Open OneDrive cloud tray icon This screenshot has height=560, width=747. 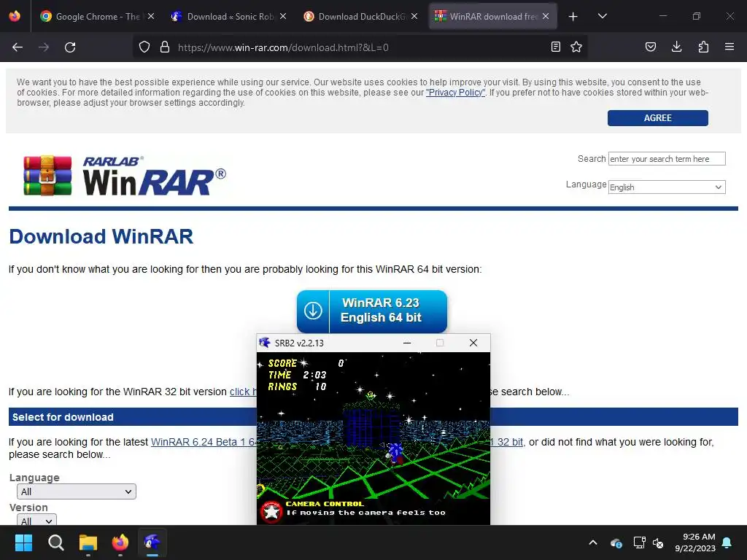[x=616, y=542]
